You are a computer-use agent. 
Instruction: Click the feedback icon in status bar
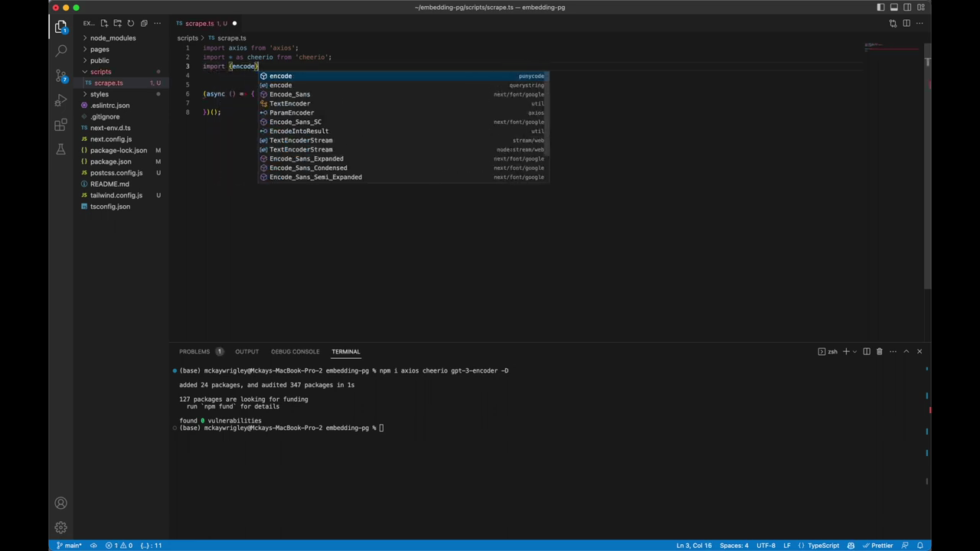coord(906,546)
